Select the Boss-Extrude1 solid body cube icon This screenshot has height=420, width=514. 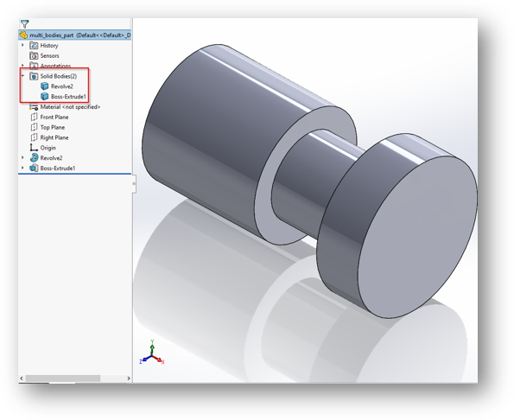[x=45, y=97]
